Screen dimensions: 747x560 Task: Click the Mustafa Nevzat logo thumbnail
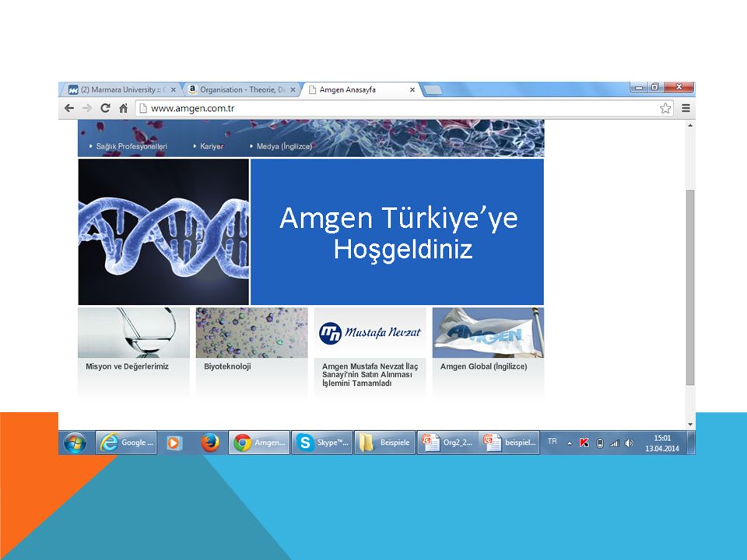(x=370, y=332)
